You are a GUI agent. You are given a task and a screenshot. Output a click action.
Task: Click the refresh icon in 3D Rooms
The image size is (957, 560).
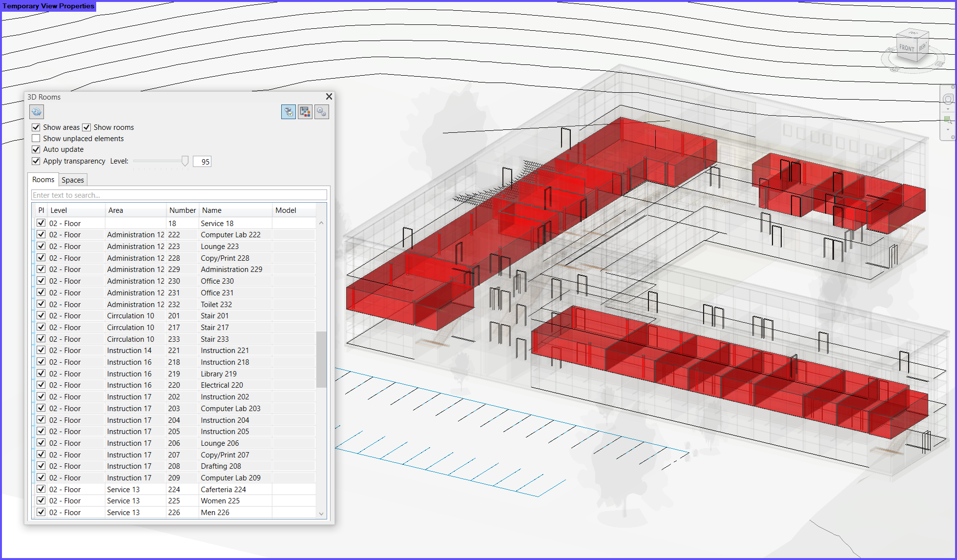pos(37,112)
